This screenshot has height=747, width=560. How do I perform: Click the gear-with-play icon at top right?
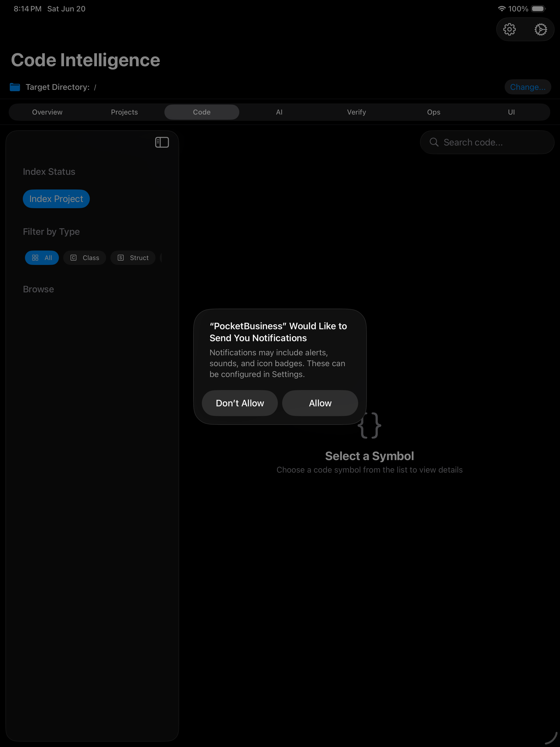point(541,29)
